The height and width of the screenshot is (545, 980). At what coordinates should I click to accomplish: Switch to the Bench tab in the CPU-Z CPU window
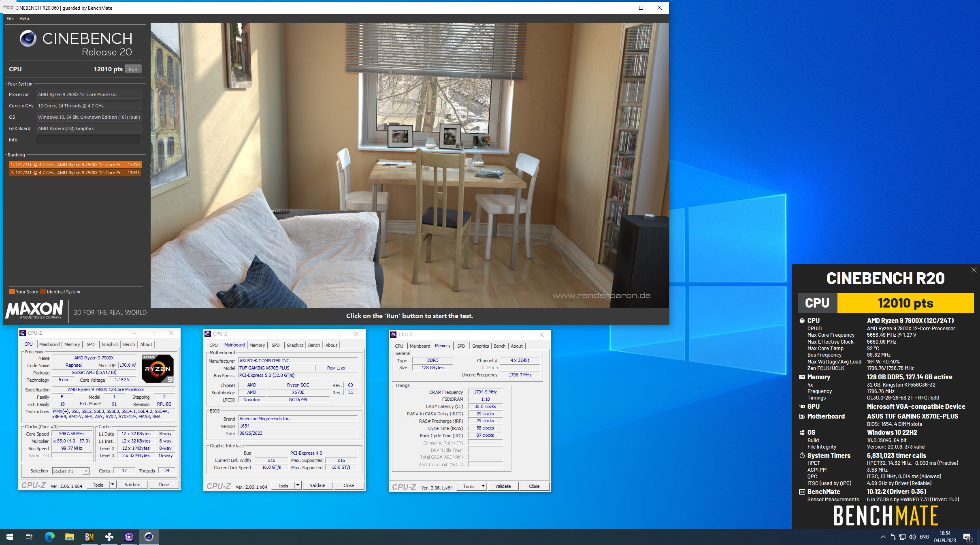point(129,344)
